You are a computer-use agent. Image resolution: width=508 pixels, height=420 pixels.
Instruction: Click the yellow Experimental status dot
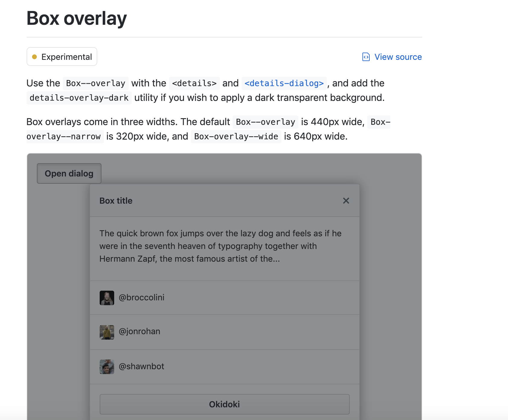pyautogui.click(x=35, y=57)
